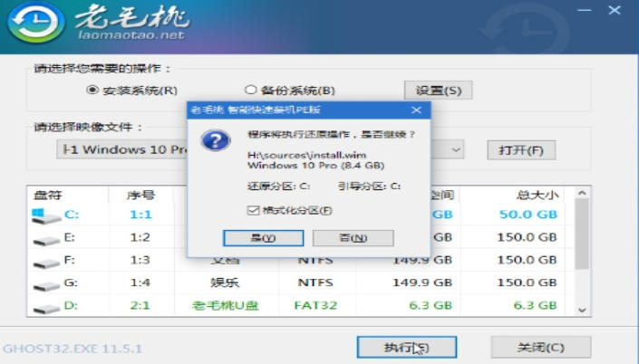The height and width of the screenshot is (364, 639).
Task: Click the blue question mark dialog icon
Action: click(x=216, y=140)
